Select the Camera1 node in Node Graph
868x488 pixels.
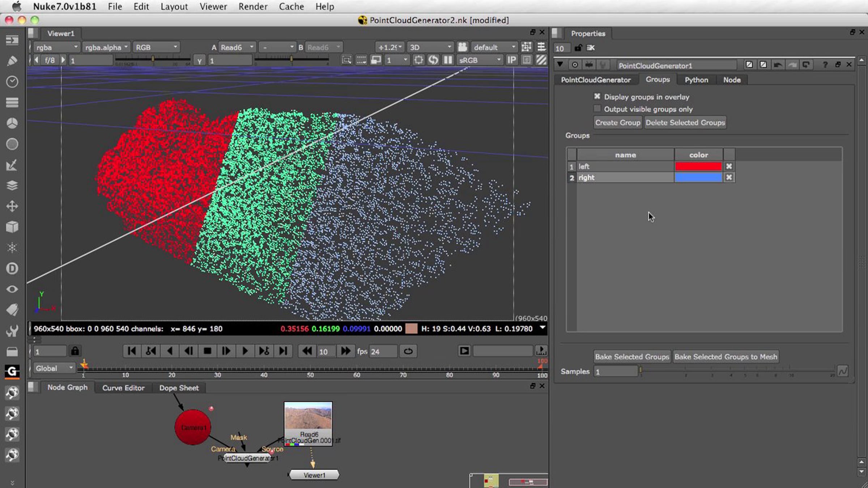tap(193, 427)
